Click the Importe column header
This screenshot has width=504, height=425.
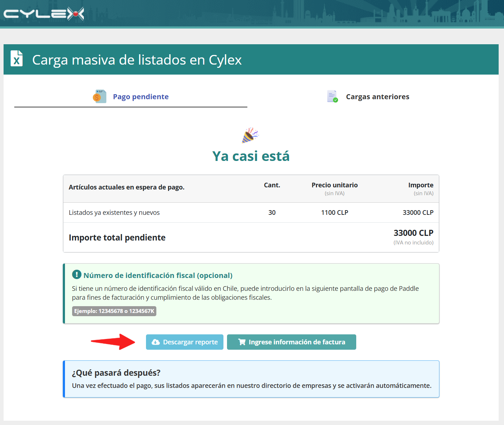pos(421,185)
